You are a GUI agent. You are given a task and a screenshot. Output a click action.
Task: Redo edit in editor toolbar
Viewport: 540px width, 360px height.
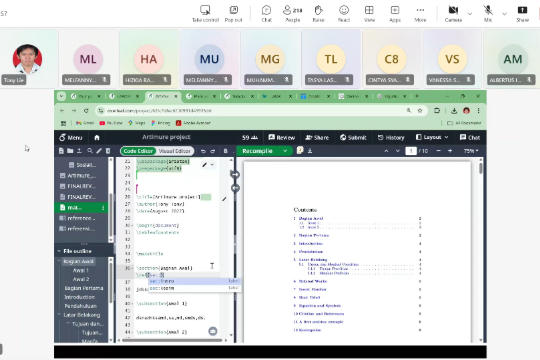tap(212, 151)
